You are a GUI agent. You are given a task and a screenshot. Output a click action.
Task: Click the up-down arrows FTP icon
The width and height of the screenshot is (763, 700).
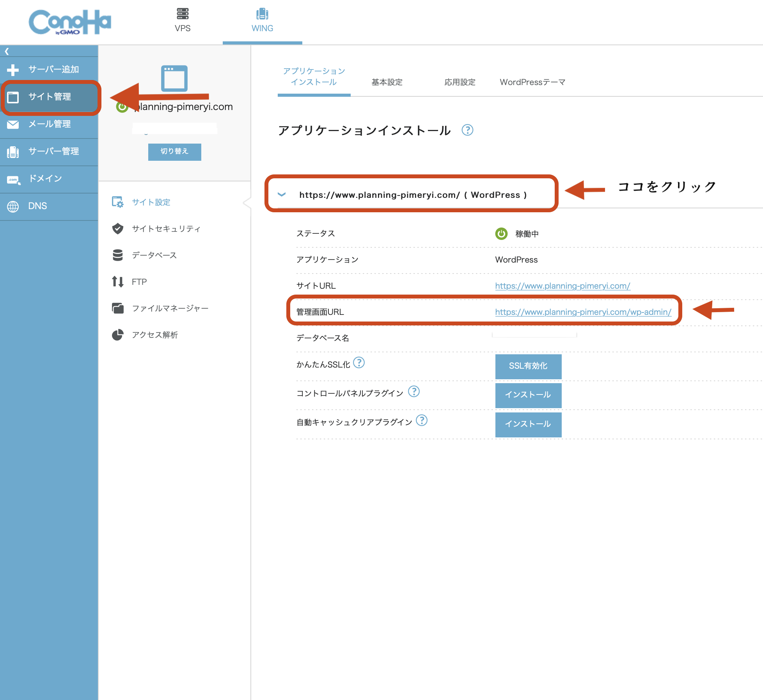pos(117,282)
